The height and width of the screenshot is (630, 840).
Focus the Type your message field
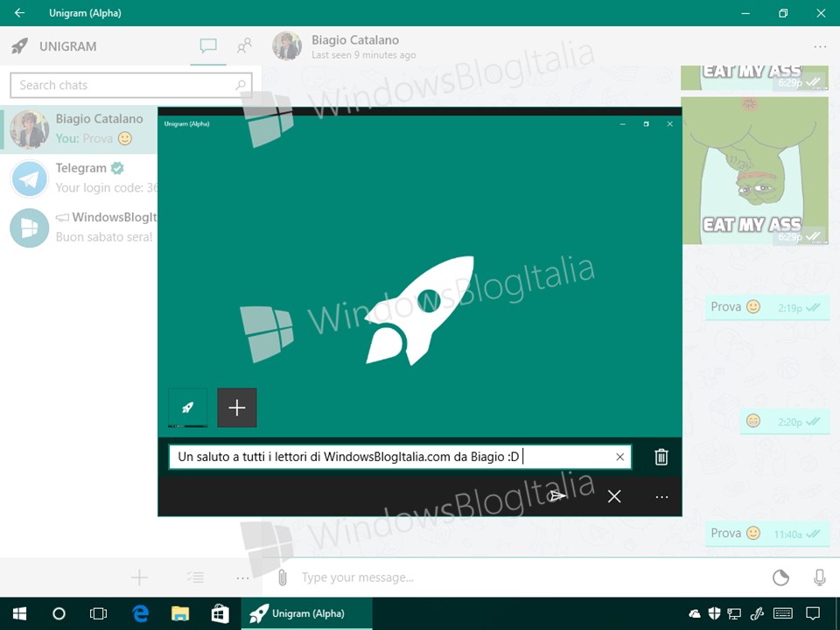click(530, 577)
